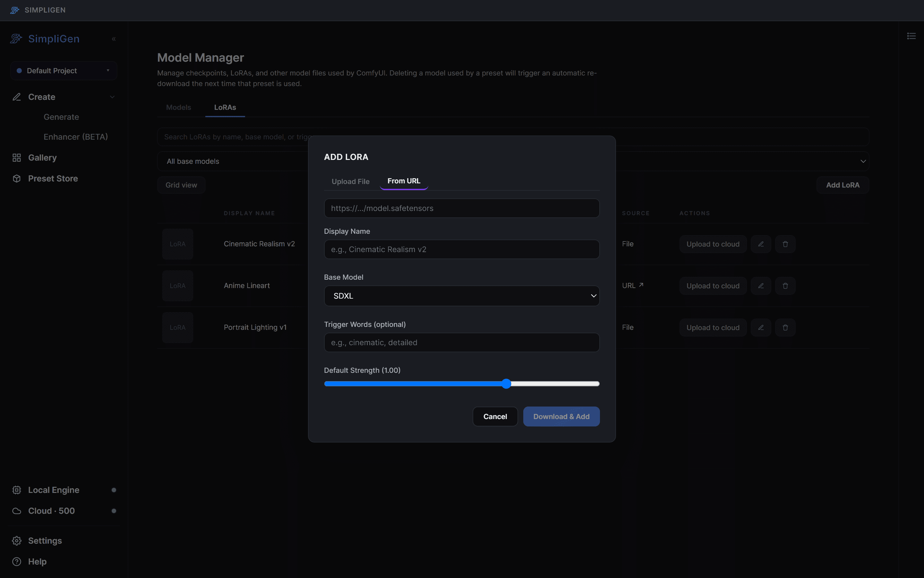Open Cloud · 500 credits entry
924x578 pixels.
click(64, 511)
